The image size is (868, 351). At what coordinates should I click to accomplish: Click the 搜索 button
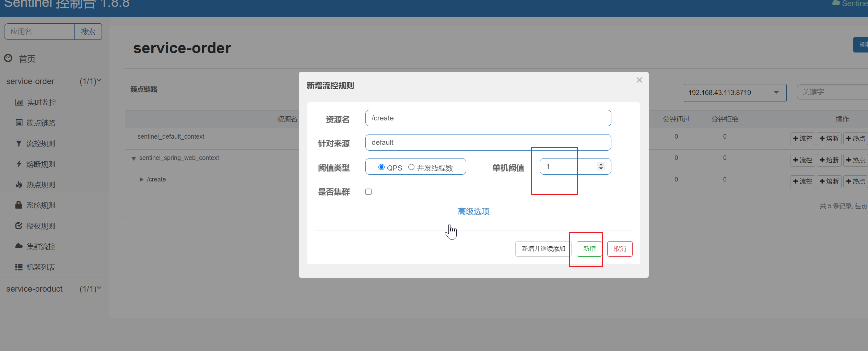88,32
